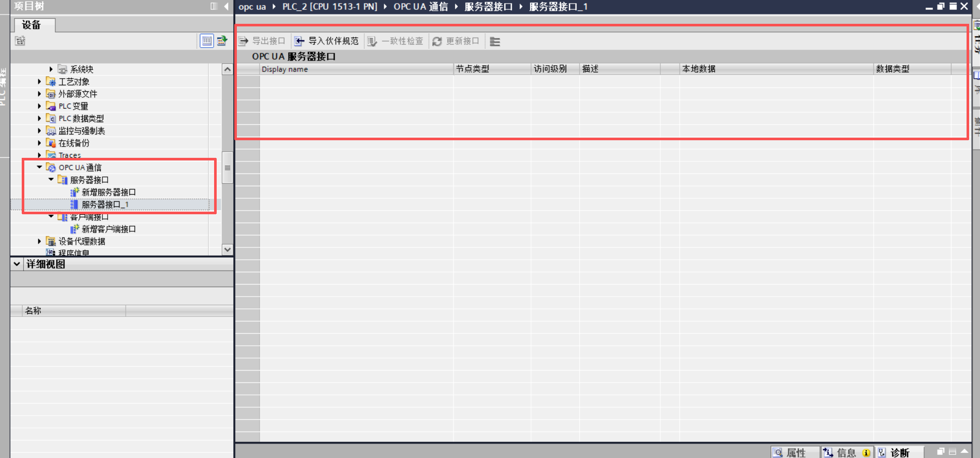The width and height of the screenshot is (980, 458).
Task: Select the OPC UA 通信 folder icon
Action: click(x=51, y=167)
